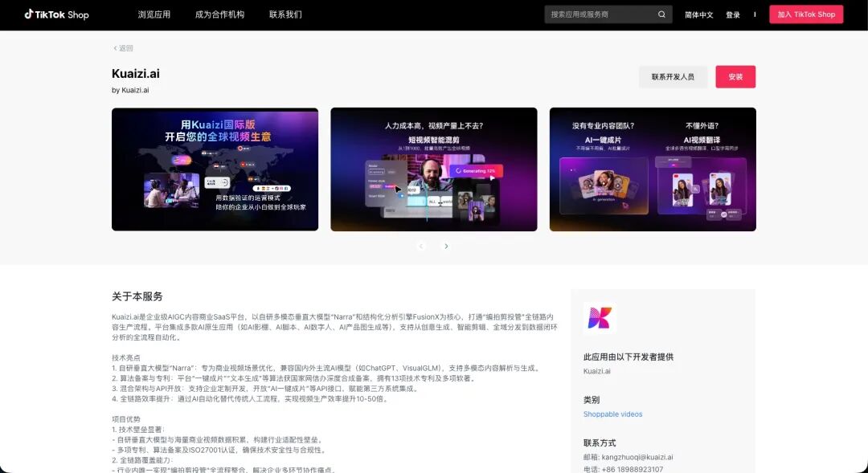Open the 短视频智能混剪 promo thumbnail
Viewport: 868px width, 473px height.
[433, 169]
